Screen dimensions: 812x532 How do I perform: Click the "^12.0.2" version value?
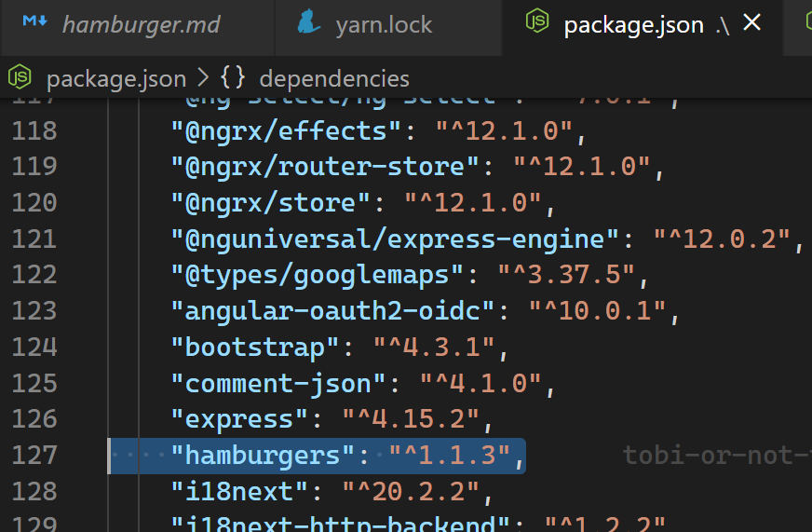[722, 239]
